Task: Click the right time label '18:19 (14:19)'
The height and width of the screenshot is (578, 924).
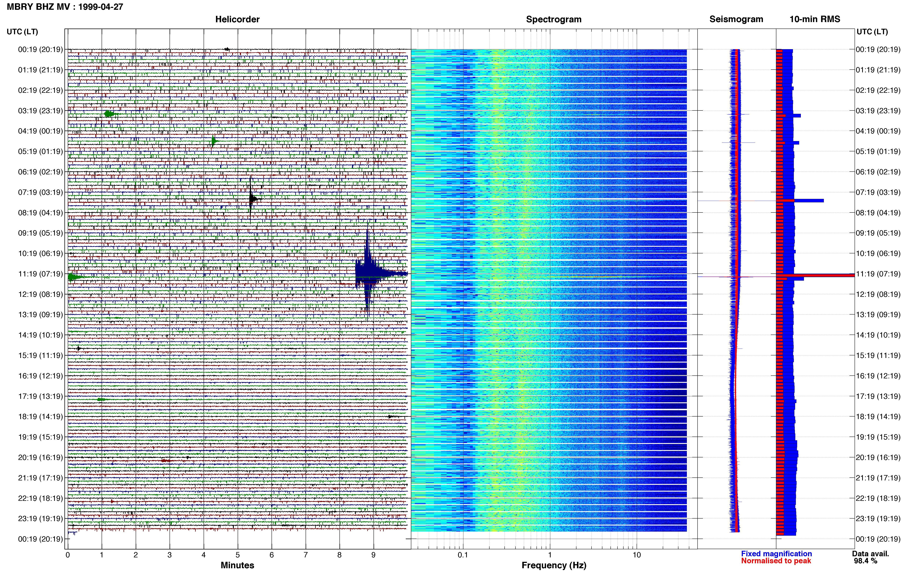Action: (x=878, y=417)
